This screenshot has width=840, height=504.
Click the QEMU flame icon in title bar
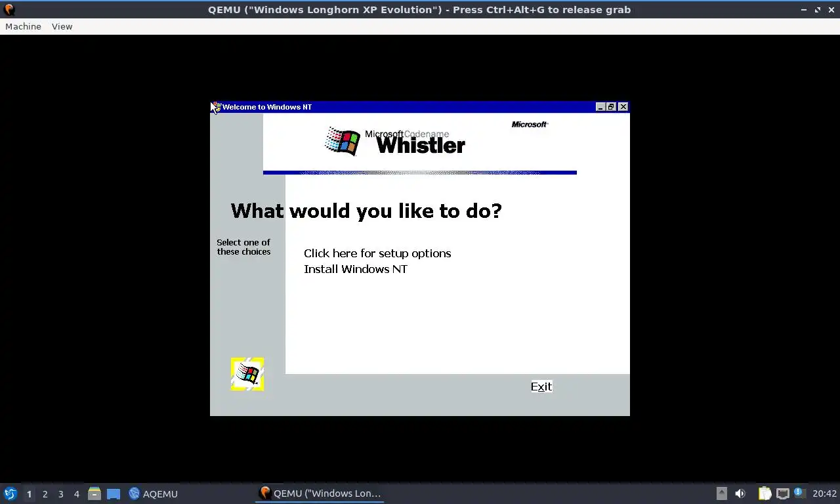click(9, 10)
